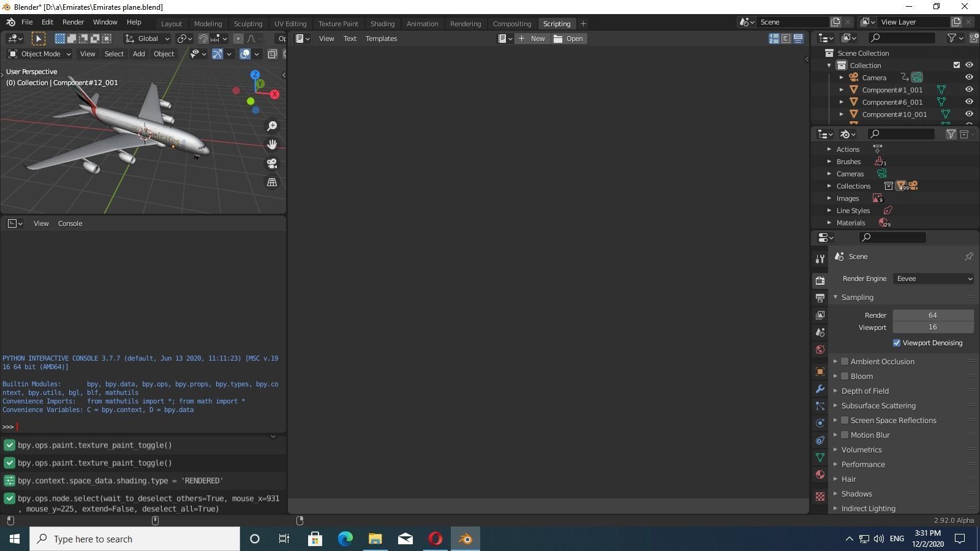This screenshot has width=980, height=551.
Task: Click the green Y axis gizmo
Action: pyautogui.click(x=260, y=84)
